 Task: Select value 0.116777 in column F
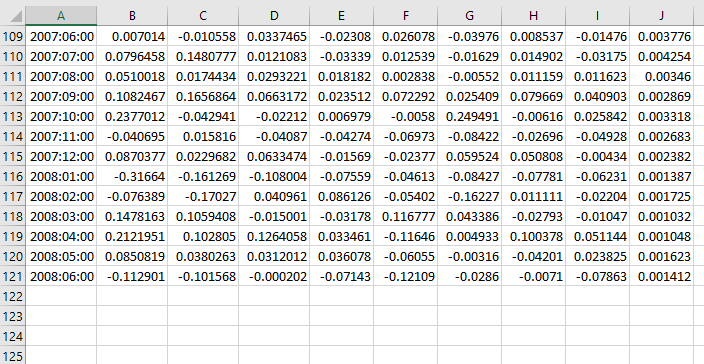pos(405,216)
